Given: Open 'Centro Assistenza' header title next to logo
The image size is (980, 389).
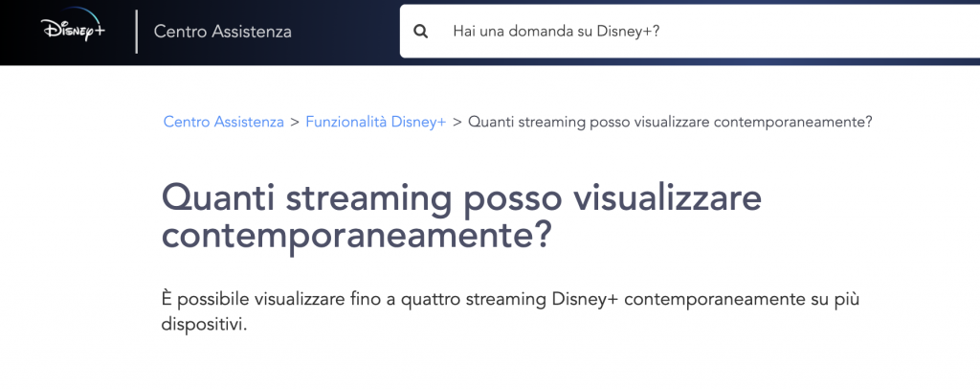Looking at the screenshot, I should 223,32.
